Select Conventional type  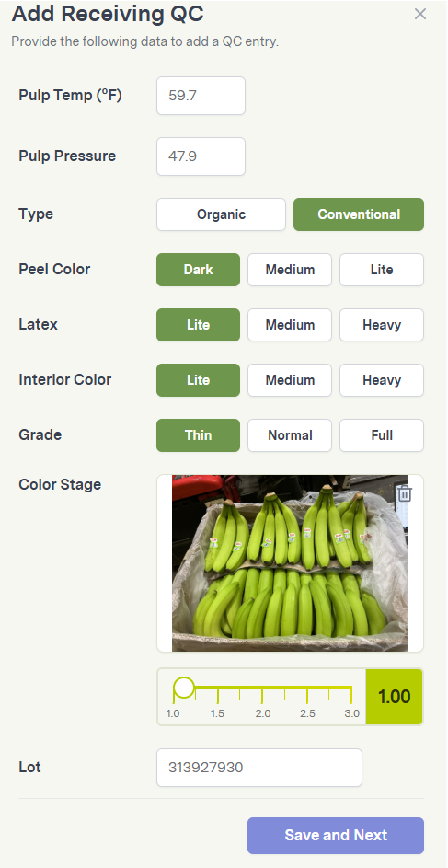click(x=359, y=214)
